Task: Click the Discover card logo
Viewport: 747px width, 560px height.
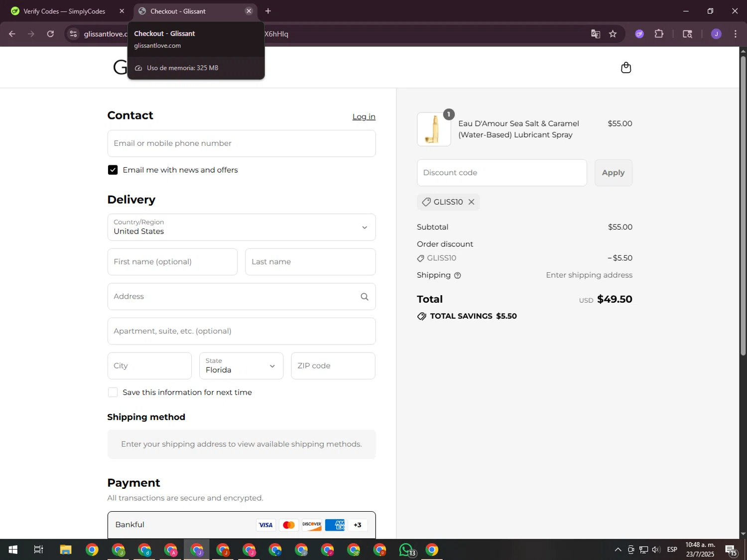Action: pos(312,525)
